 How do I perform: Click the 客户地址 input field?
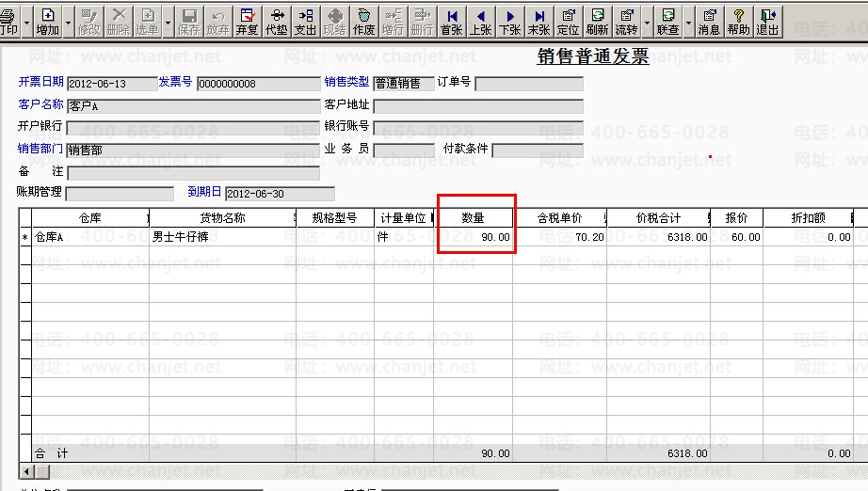[x=478, y=105]
